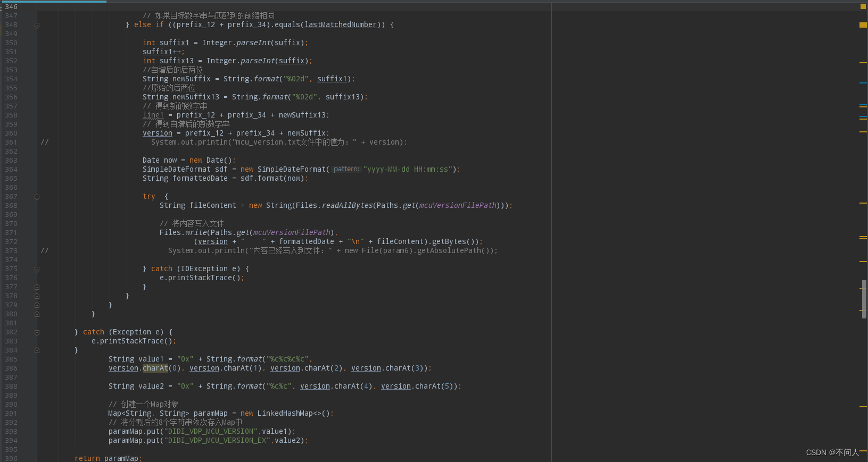Click line number 396 in the gutter
This screenshot has width=868, height=462.
point(11,458)
